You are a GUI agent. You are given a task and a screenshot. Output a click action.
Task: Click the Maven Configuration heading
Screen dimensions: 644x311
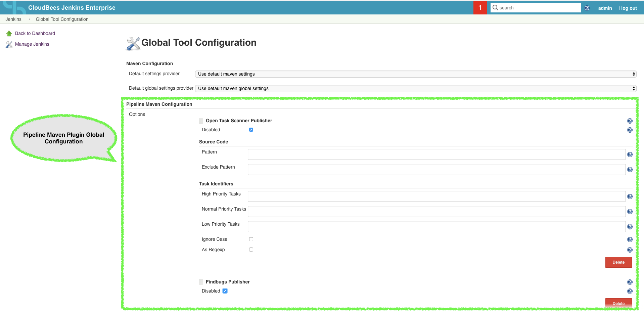click(149, 63)
